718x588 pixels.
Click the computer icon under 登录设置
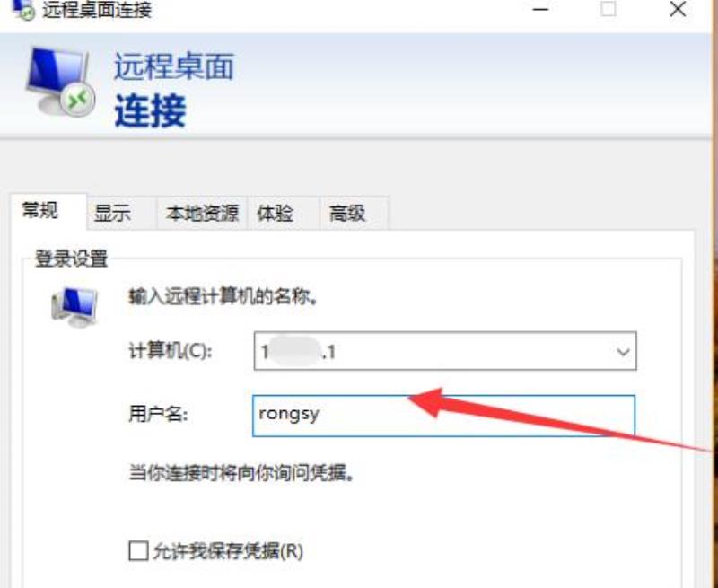pos(74,307)
